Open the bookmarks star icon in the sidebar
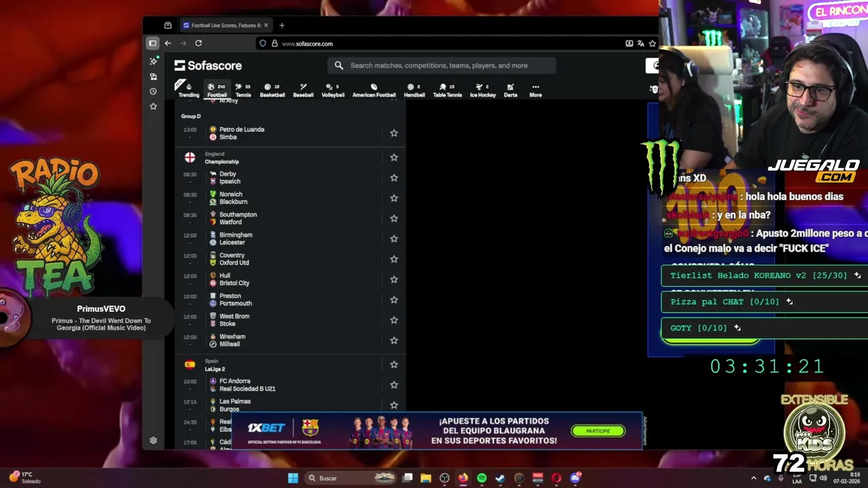868x488 pixels. (x=153, y=106)
